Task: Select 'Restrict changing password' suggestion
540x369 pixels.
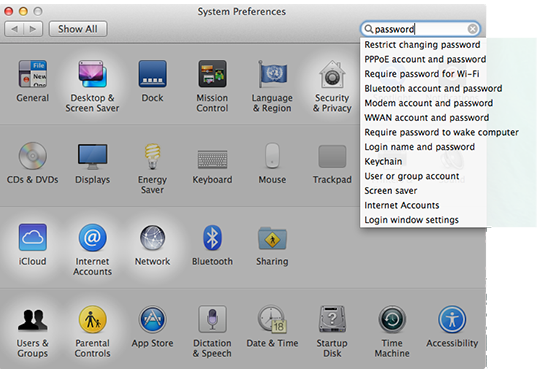Action: click(423, 45)
